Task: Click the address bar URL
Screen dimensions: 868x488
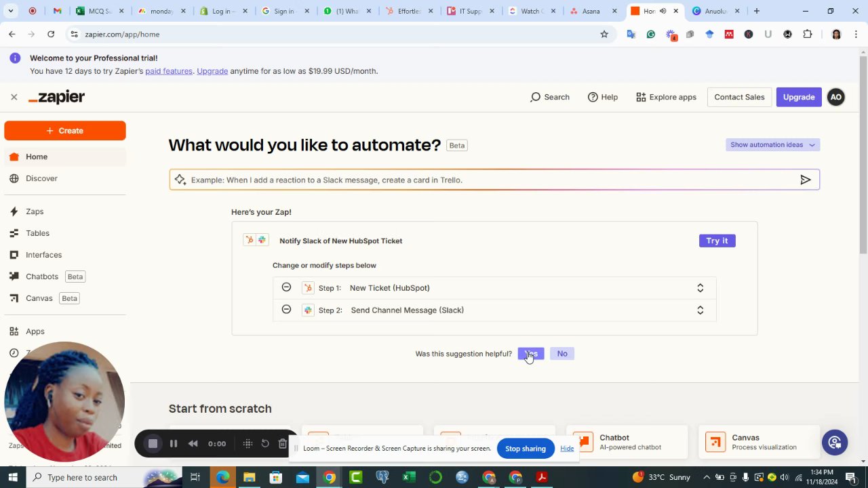Action: 122,35
